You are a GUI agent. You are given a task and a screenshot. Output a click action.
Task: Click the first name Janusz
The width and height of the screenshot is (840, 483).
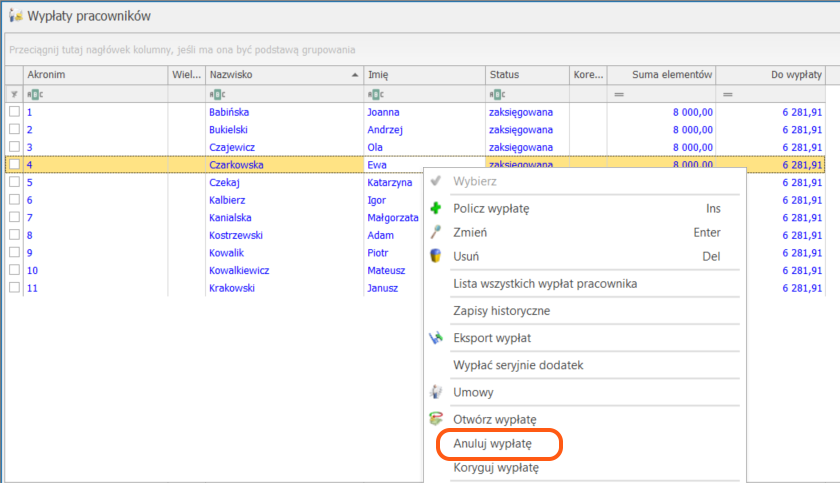pyautogui.click(x=382, y=288)
